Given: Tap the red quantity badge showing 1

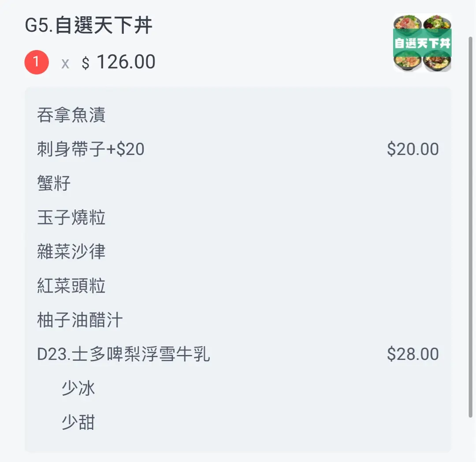Looking at the screenshot, I should pos(37,63).
